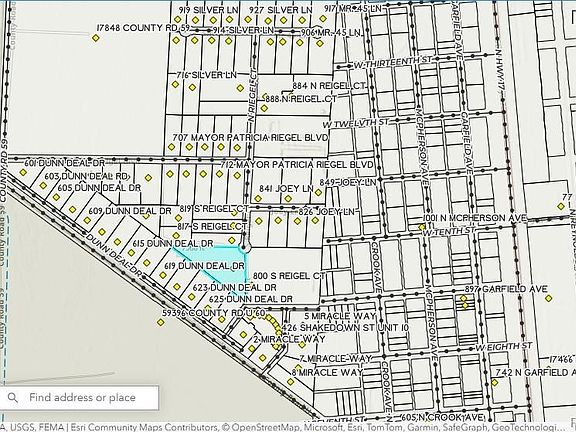Image resolution: width=576 pixels, height=432 pixels.
Task: Click the 716 Silver Ln address marker
Action: [x=175, y=84]
